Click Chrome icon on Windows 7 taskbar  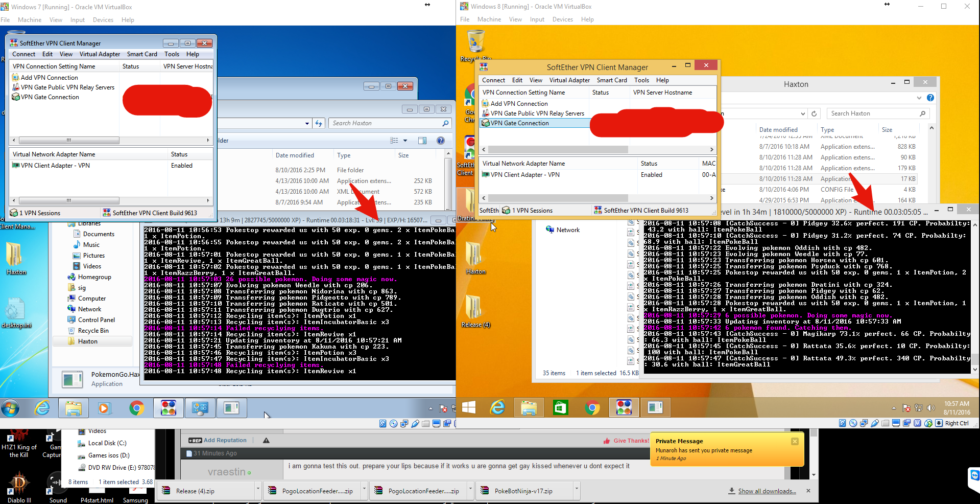click(136, 408)
